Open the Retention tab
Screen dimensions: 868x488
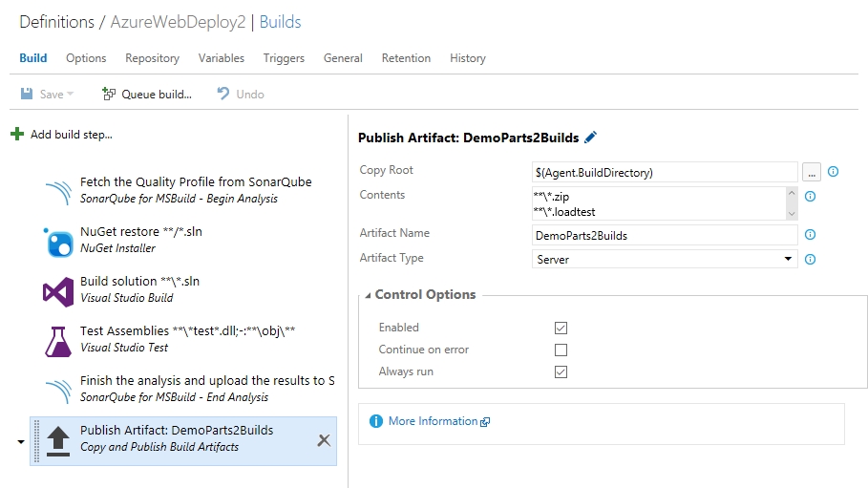407,58
